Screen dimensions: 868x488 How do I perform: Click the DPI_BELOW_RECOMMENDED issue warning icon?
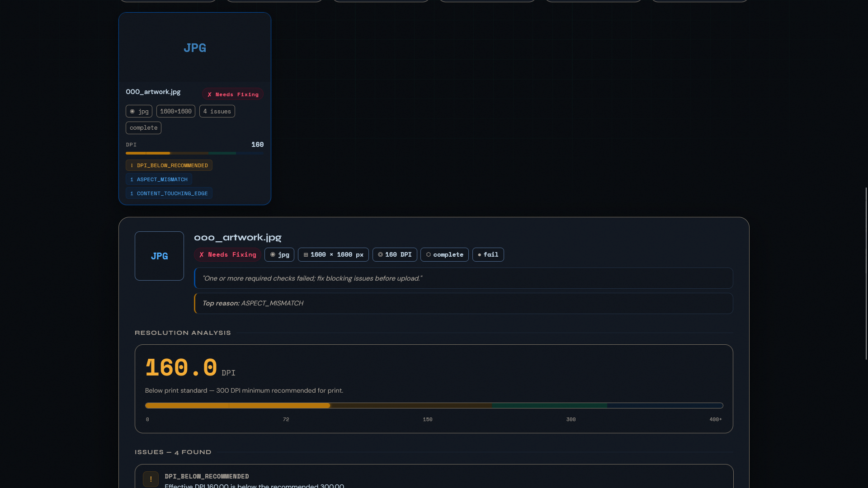point(151,479)
